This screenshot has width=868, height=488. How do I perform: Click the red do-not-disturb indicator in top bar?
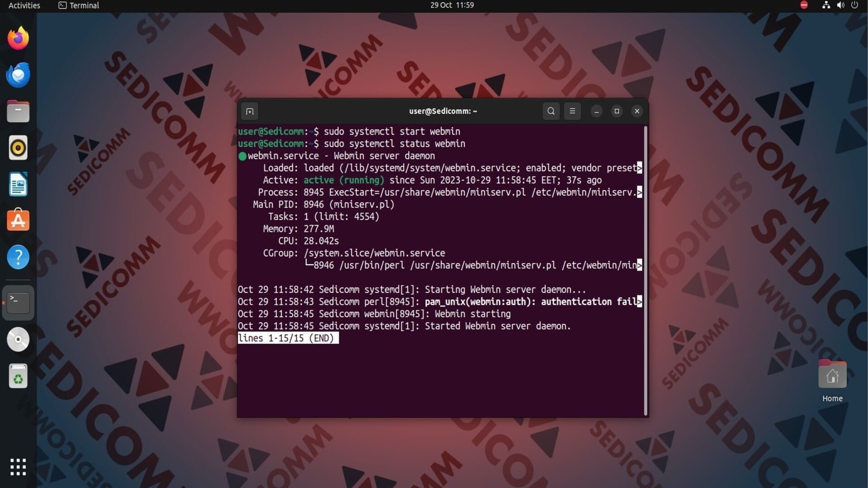pos(804,5)
